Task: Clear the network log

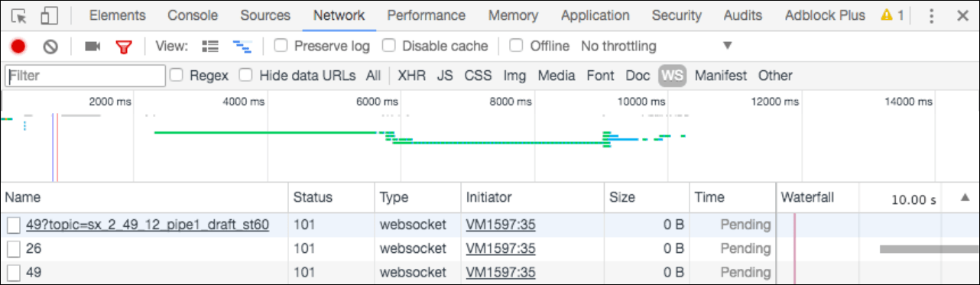Action: pyautogui.click(x=50, y=47)
